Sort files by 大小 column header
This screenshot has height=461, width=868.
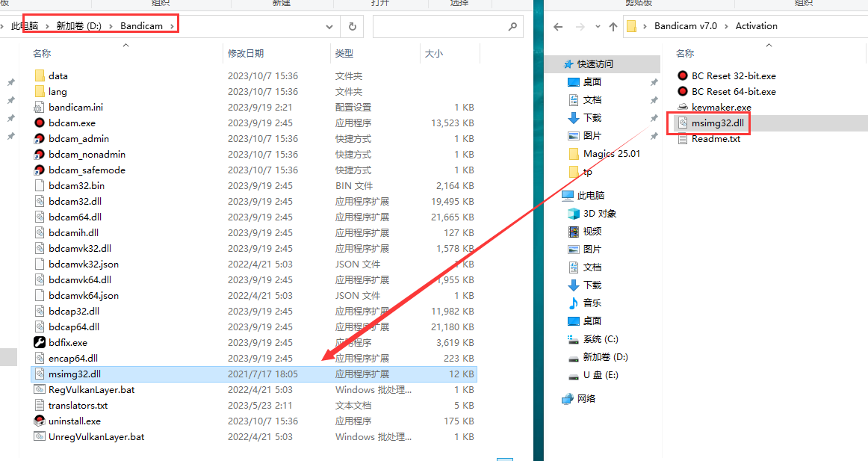point(433,54)
